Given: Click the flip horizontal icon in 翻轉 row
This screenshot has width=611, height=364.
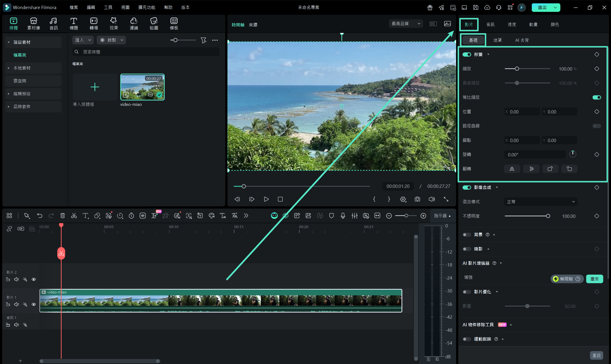Looking at the screenshot, I should click(512, 169).
